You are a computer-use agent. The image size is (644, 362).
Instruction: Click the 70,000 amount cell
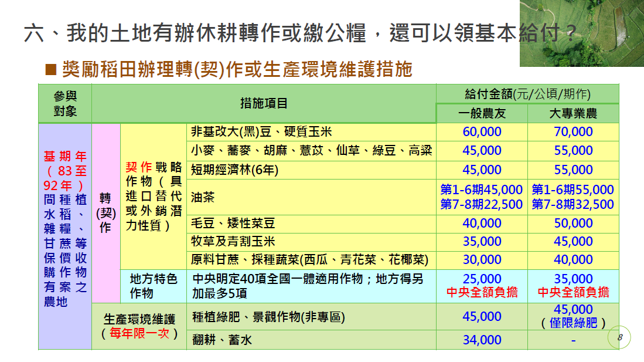click(x=573, y=132)
